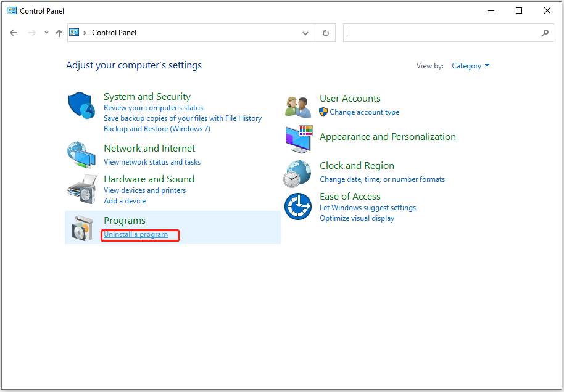
Task: Open the Hardware and Sound printer icon
Action: 82,189
